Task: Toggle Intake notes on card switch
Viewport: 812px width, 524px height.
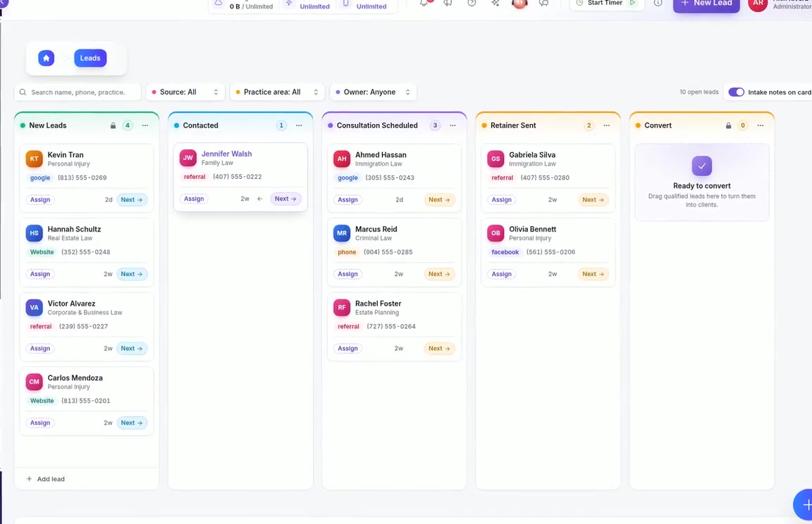Action: 736,92
